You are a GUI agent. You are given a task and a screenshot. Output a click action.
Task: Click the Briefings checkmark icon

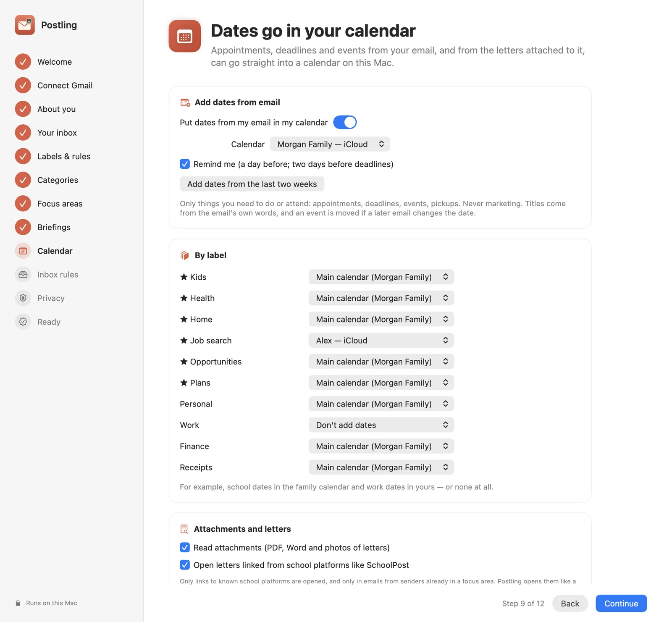tap(23, 227)
